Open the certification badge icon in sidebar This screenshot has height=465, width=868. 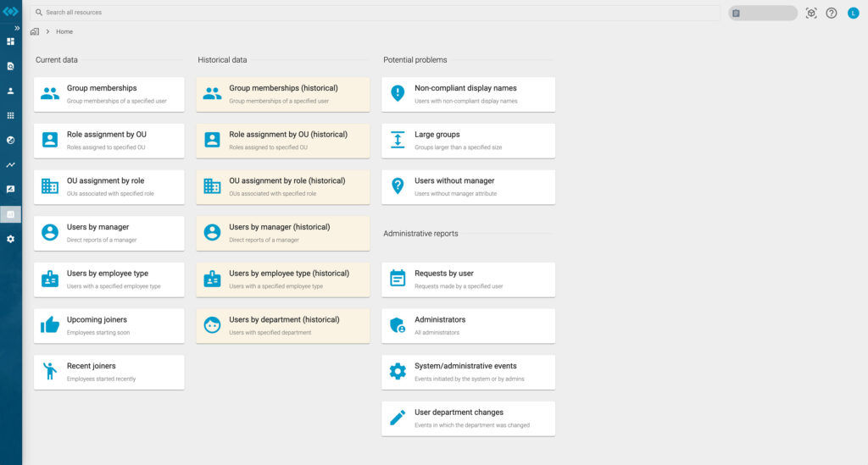coord(10,189)
